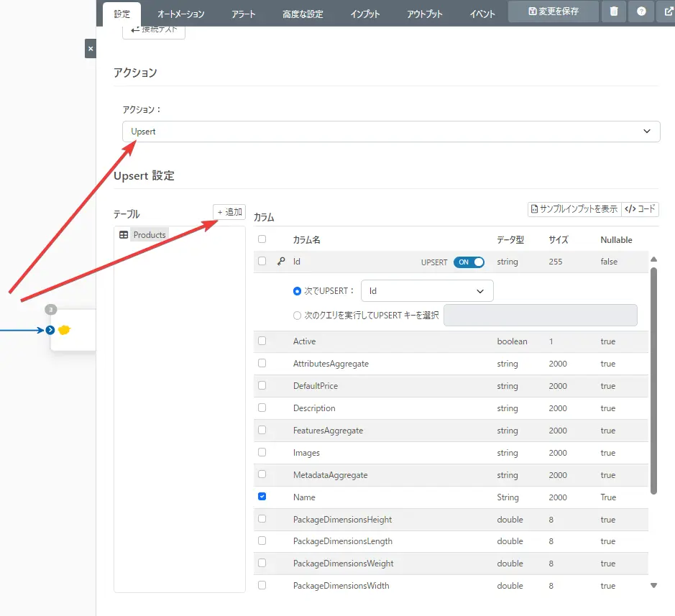Viewport: 675px width, 616px height.
Task: Switch to the 設定 tab
Action: (x=121, y=14)
